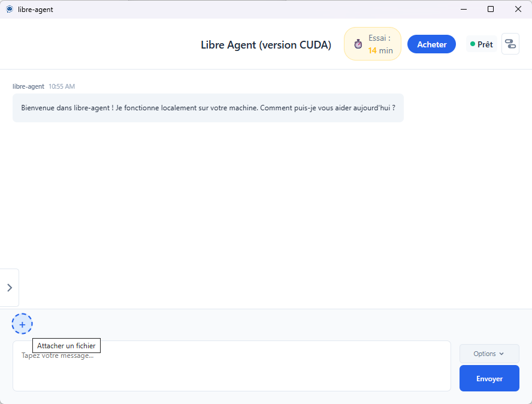Click the green dot status indicator
Screen dimensions: 532x404
[x=473, y=44]
